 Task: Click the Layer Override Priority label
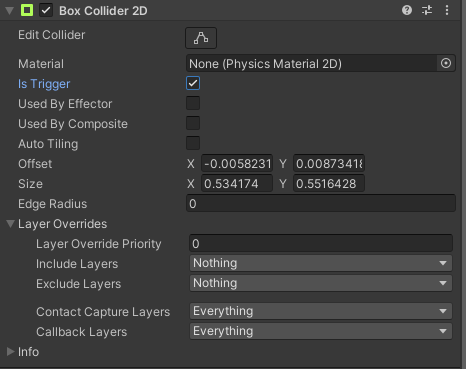click(99, 244)
